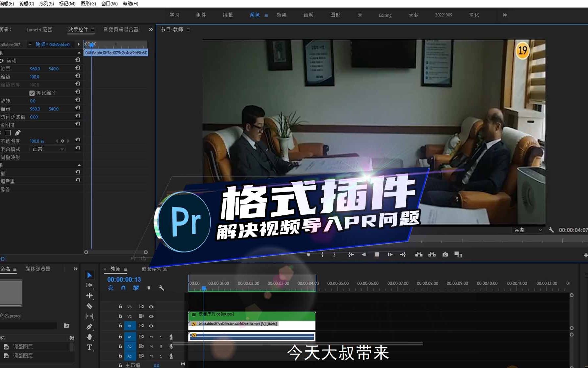Select the Type (T) tool
Image resolution: width=588 pixels, height=368 pixels.
click(x=89, y=347)
